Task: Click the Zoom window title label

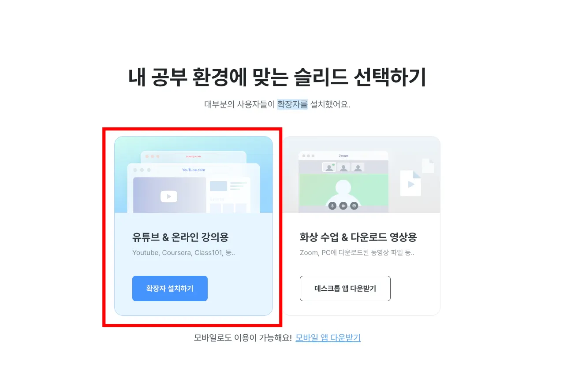Action: 343,156
